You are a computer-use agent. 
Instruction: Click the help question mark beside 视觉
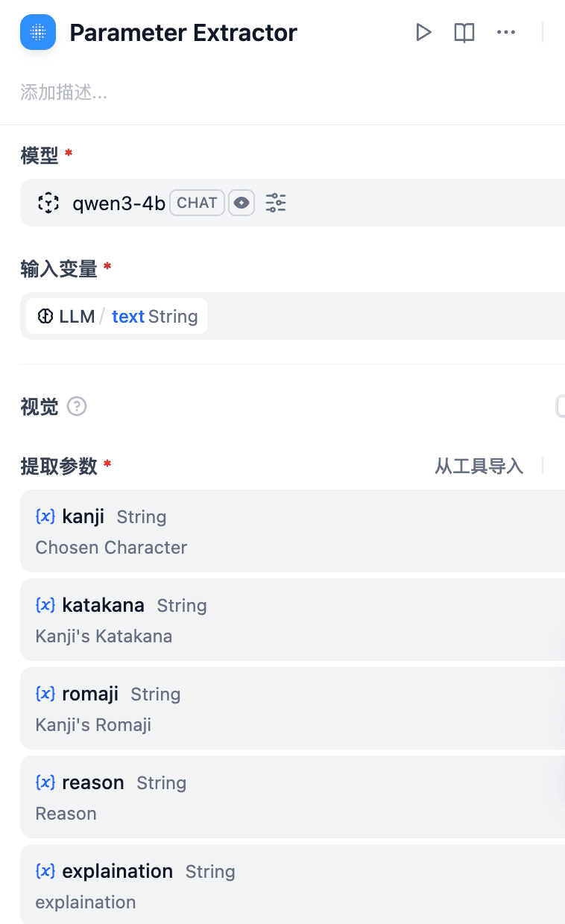[77, 406]
